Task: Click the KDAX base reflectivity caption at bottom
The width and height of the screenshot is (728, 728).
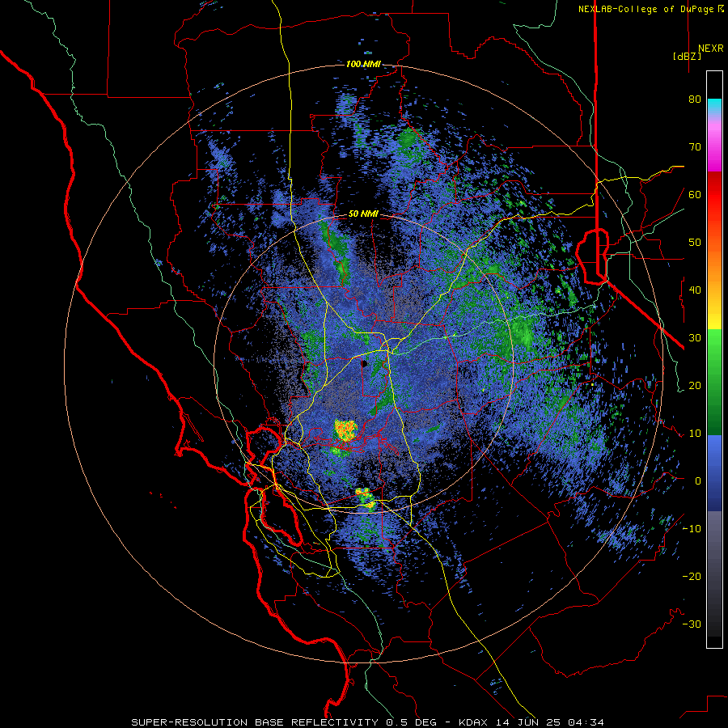Action: tap(367, 722)
